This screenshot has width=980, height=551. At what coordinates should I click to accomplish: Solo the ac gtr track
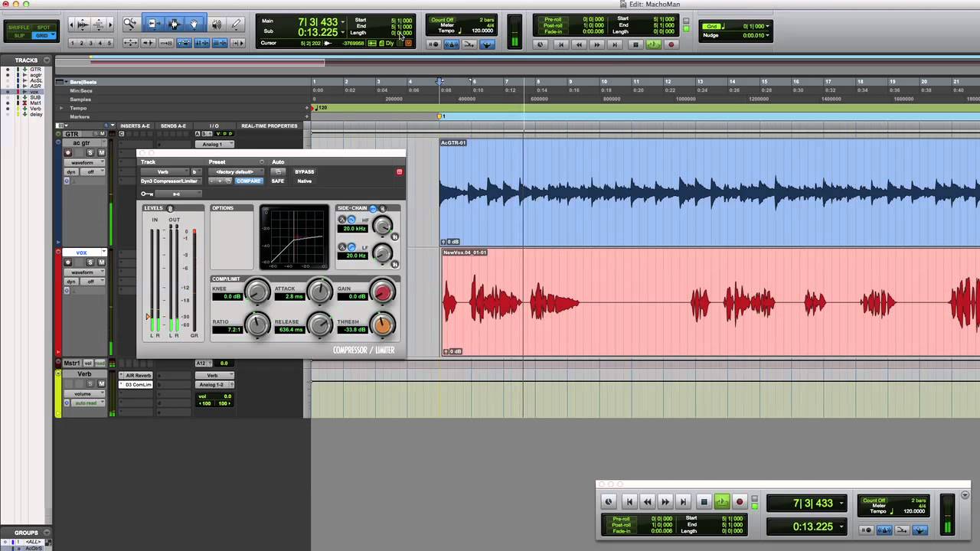point(90,153)
